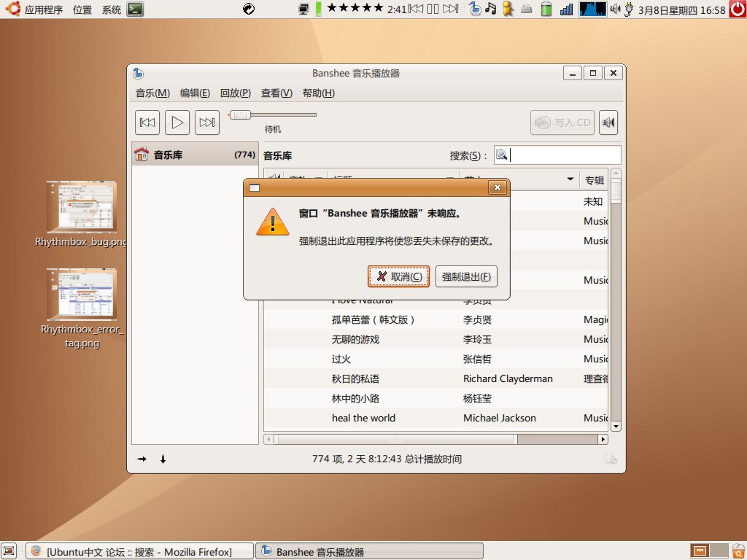The height and width of the screenshot is (560, 747).
Task: Click the panel speaker volume icon
Action: click(x=615, y=9)
